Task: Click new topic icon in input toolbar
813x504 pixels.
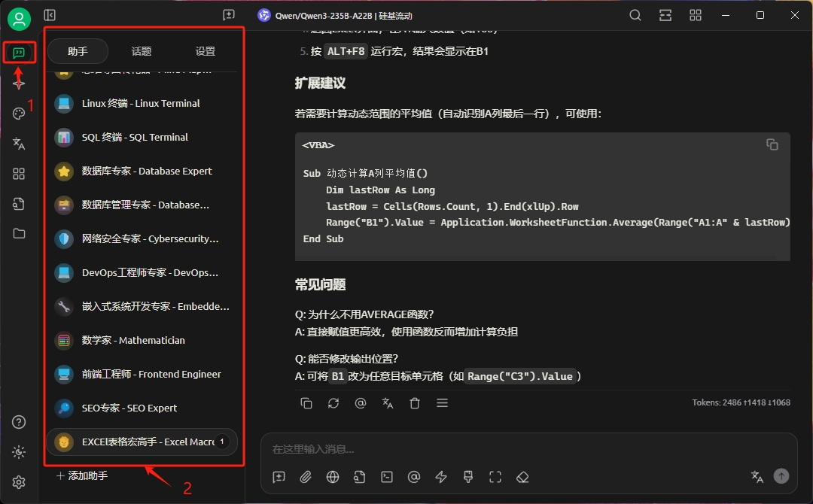Action: click(279, 477)
